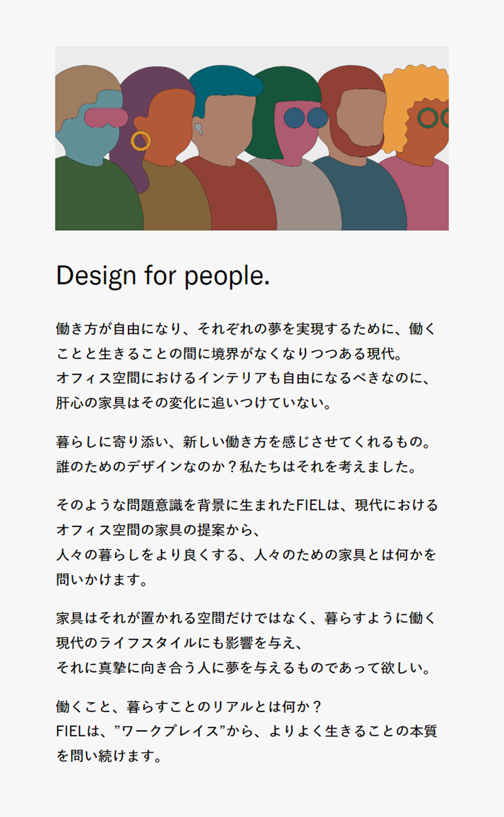Screen dimensions: 504x817
Task: Click the blue round sunglasses
Action: (x=306, y=118)
